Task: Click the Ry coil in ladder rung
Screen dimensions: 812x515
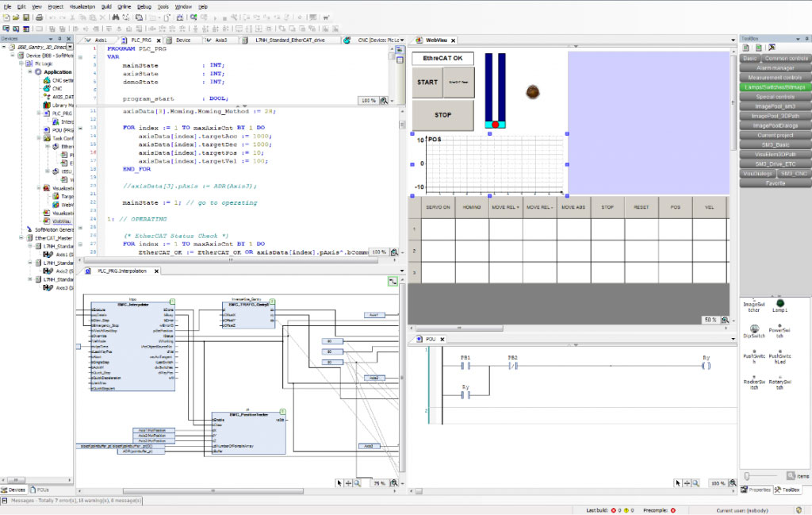Action: 706,365
